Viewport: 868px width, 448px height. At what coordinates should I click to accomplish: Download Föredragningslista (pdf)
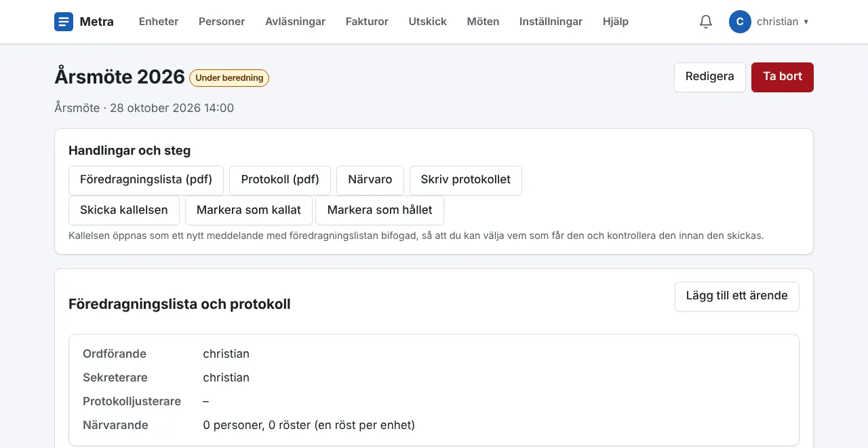[146, 180]
